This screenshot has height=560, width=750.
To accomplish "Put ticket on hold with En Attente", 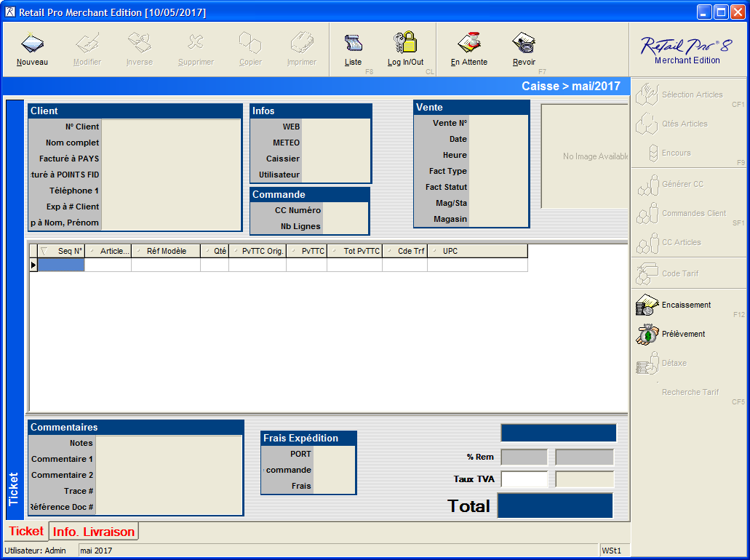I will coord(469,44).
